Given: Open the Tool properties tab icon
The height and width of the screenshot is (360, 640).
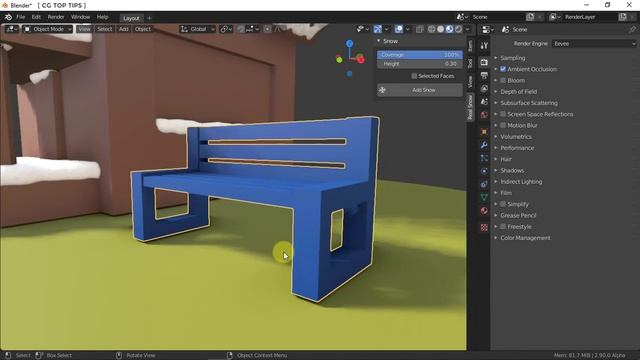Looking at the screenshot, I should click(x=484, y=46).
